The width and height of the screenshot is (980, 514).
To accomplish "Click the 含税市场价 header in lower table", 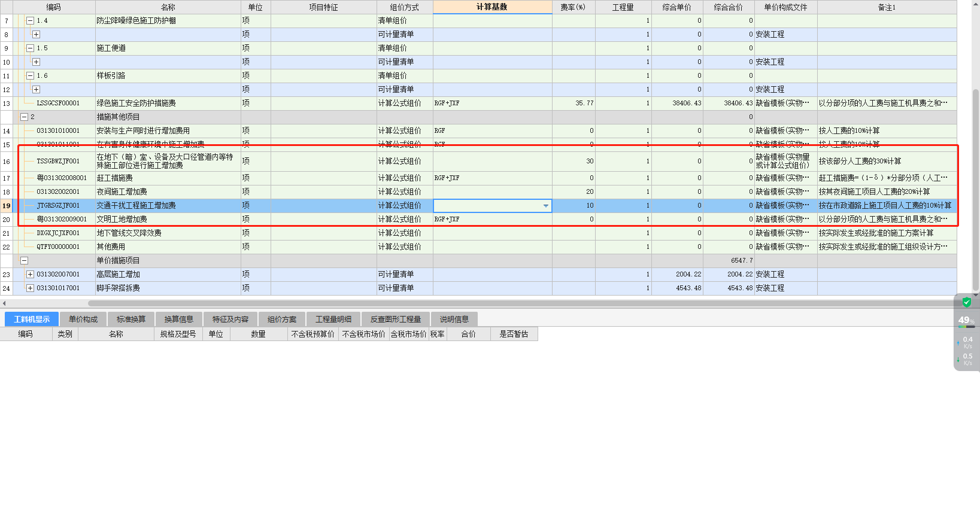I will [x=409, y=334].
